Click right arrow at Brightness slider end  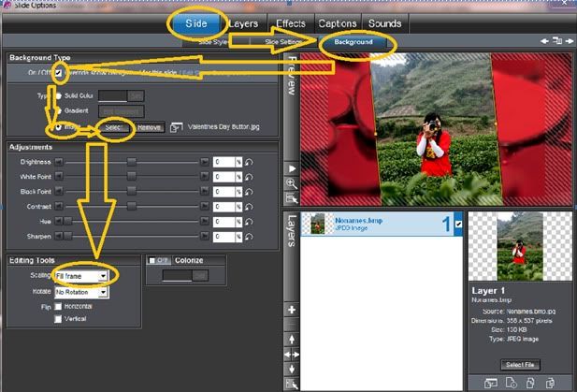[205, 162]
